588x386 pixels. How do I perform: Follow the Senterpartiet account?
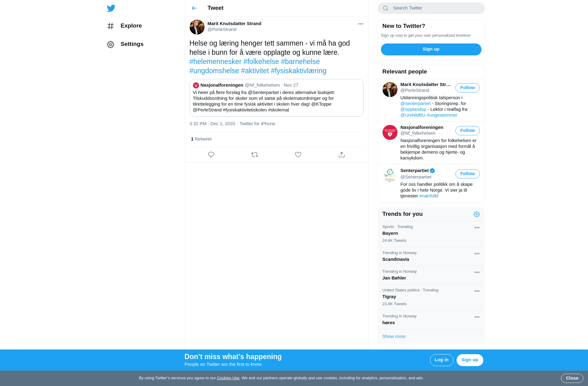click(467, 174)
